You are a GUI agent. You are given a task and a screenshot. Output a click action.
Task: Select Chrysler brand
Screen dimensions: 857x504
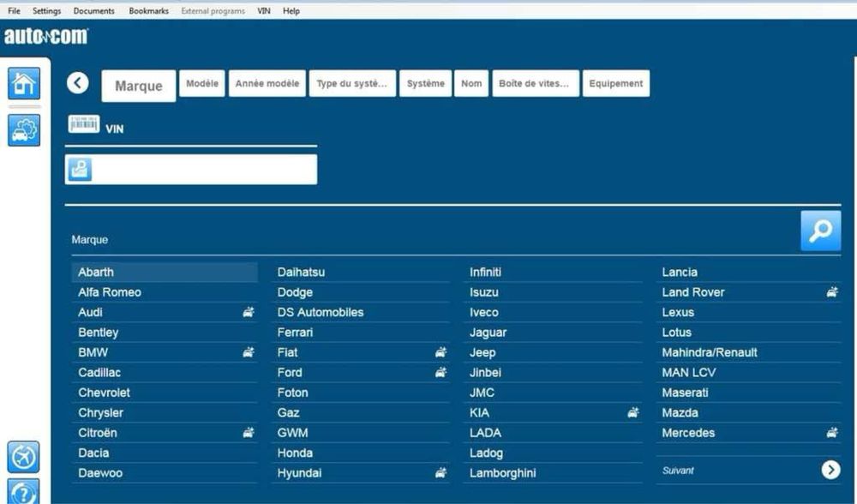click(x=165, y=412)
